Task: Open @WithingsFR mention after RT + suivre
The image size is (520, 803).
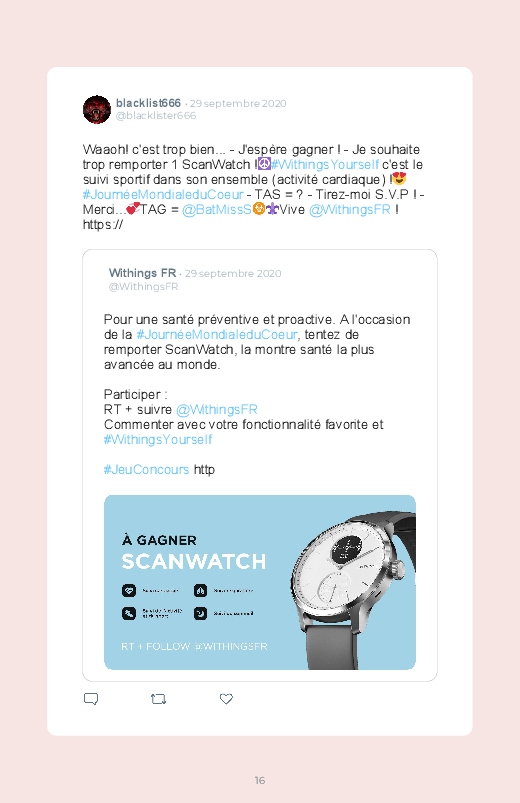Action: tap(217, 410)
